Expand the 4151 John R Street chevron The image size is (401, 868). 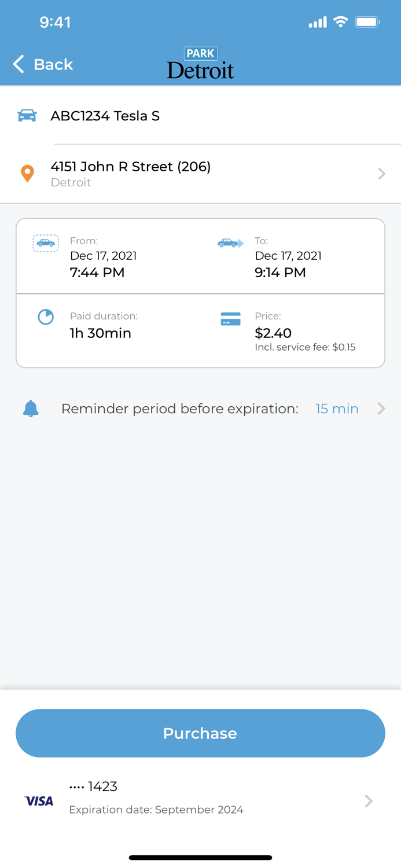tap(381, 174)
